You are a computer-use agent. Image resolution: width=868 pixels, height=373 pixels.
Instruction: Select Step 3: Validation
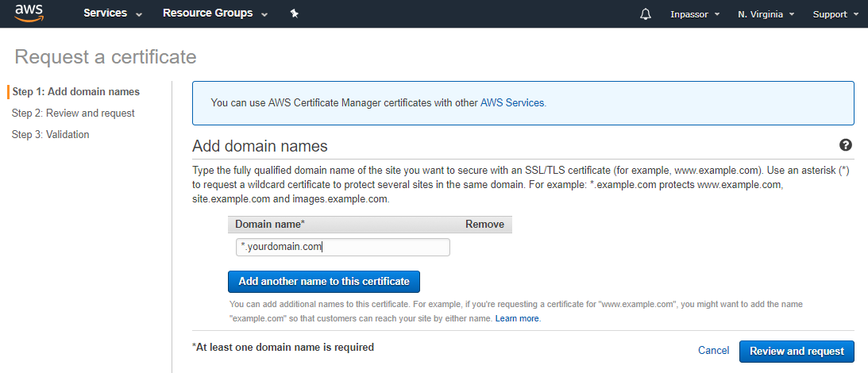(x=51, y=135)
